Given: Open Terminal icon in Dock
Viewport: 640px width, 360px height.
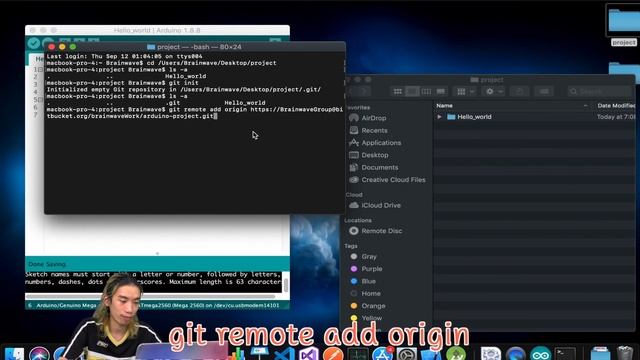Looking at the screenshot, I should (x=565, y=353).
